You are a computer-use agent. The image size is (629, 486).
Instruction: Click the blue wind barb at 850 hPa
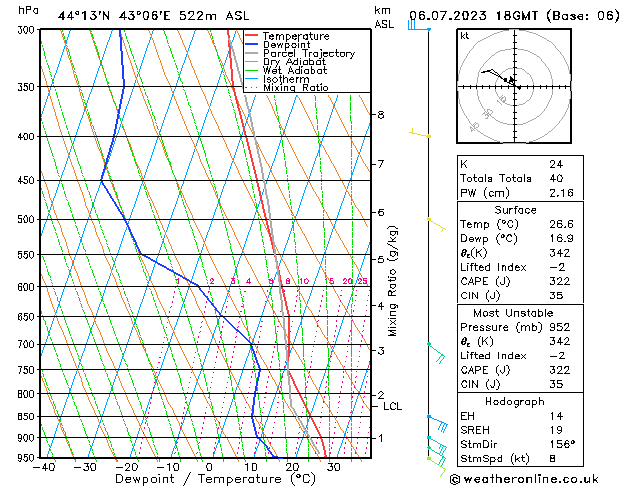click(x=438, y=424)
